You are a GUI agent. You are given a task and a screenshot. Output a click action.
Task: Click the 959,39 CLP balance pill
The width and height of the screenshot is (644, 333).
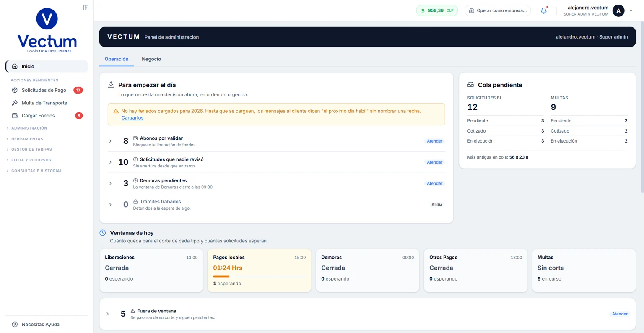coord(437,10)
